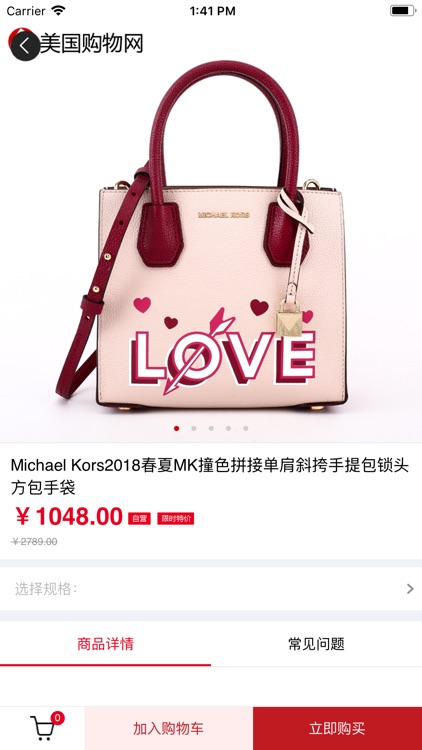The width and height of the screenshot is (422, 750).
Task: Switch to the 常见问题 tab
Action: 316,644
